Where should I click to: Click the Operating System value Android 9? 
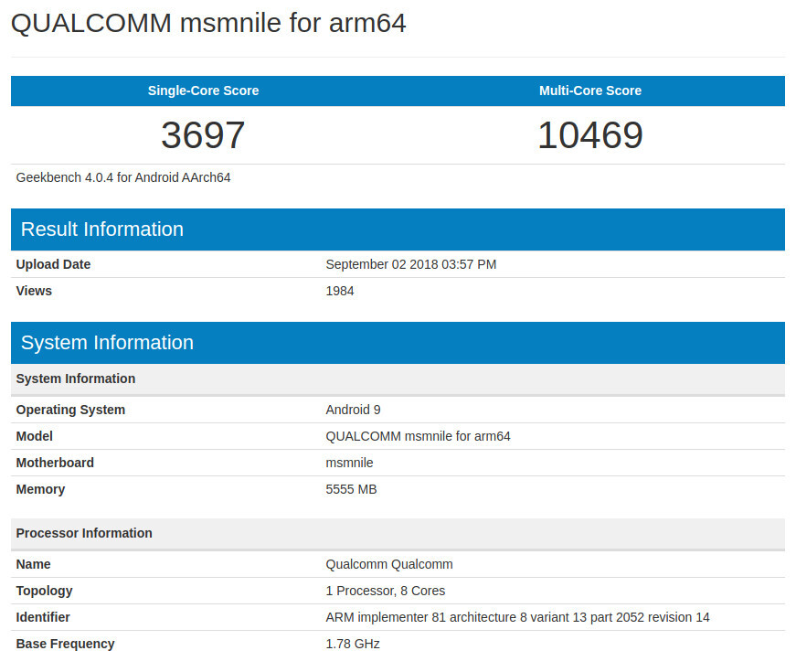[x=353, y=410]
